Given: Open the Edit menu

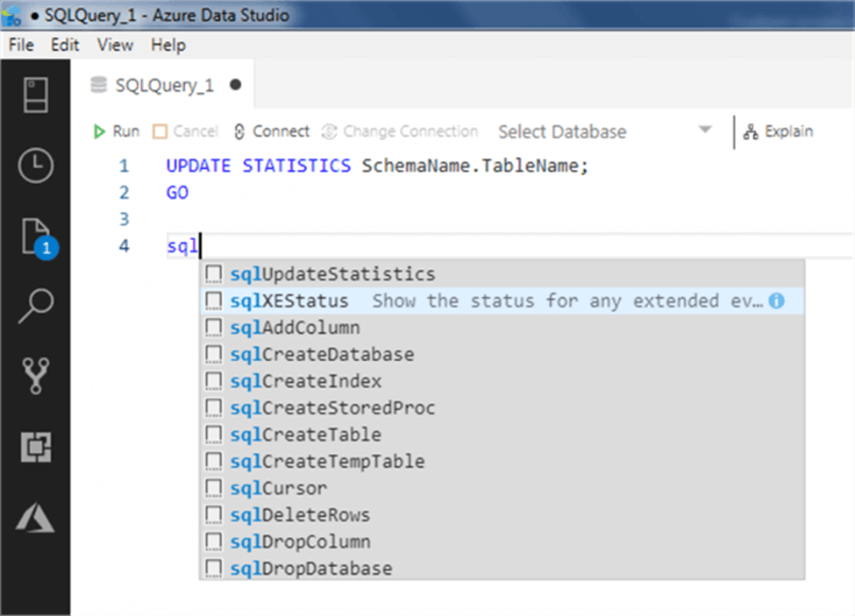Looking at the screenshot, I should pyautogui.click(x=65, y=45).
